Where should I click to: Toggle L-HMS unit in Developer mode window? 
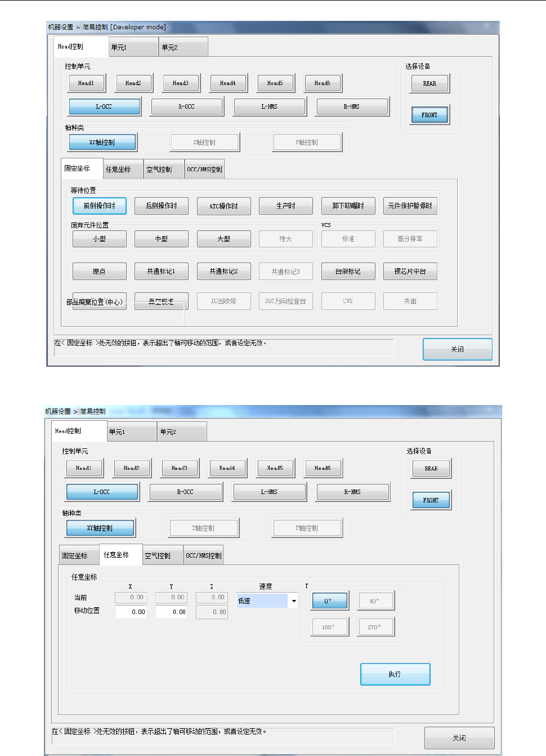click(270, 106)
